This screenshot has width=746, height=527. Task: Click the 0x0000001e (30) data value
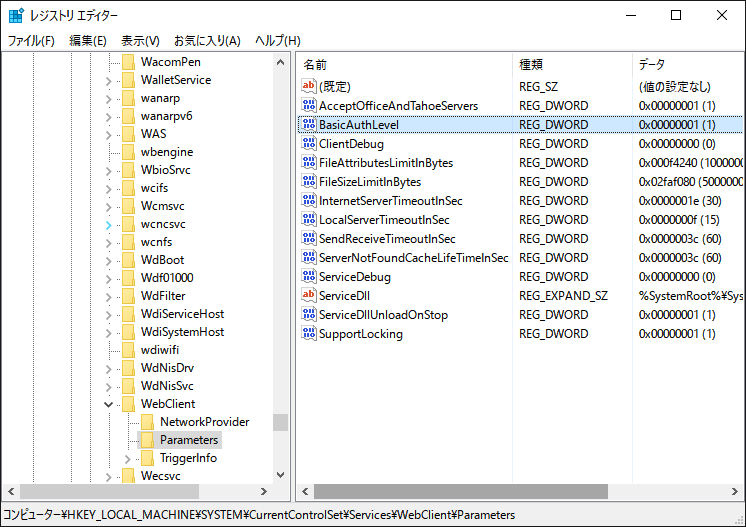click(x=680, y=201)
